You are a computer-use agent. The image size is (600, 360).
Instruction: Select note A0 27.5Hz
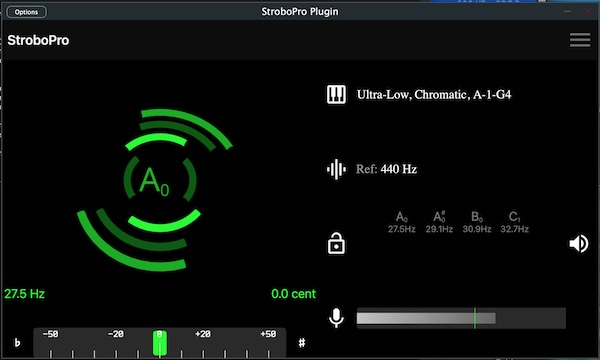[401, 222]
